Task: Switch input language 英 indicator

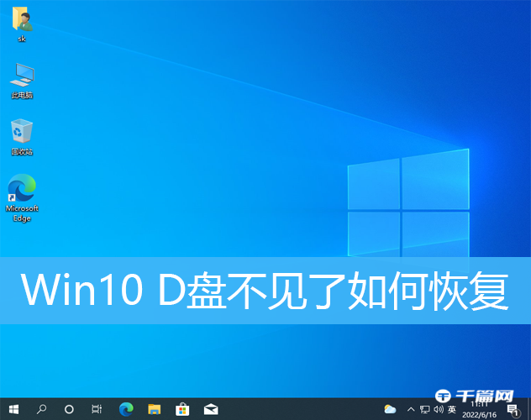Action: click(x=452, y=410)
